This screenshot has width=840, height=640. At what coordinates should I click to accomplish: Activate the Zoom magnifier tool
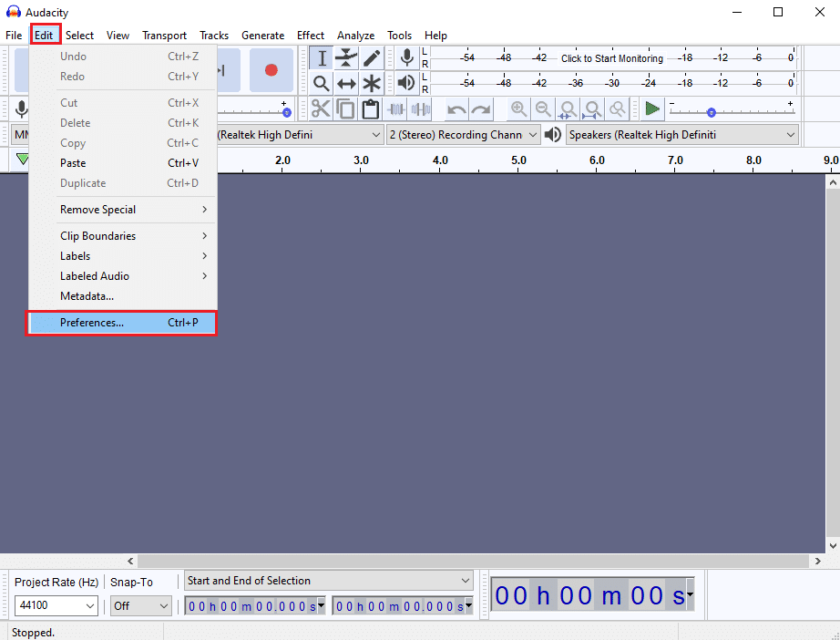tap(322, 84)
